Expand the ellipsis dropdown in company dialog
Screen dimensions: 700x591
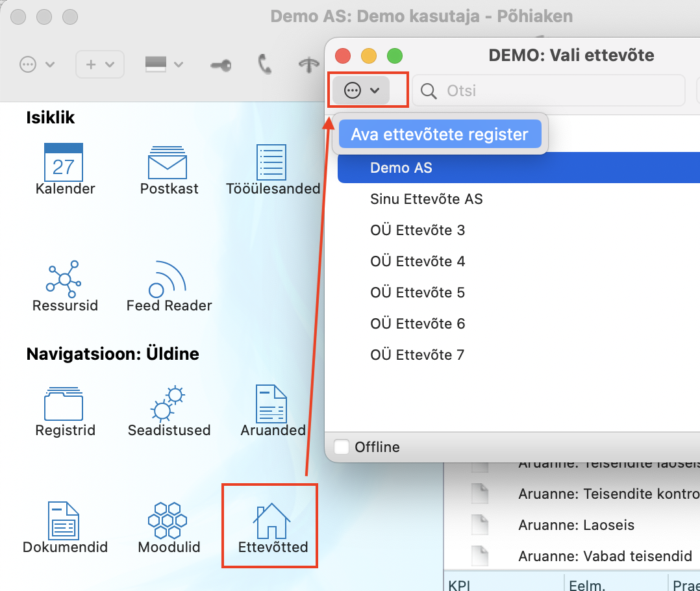(x=362, y=90)
